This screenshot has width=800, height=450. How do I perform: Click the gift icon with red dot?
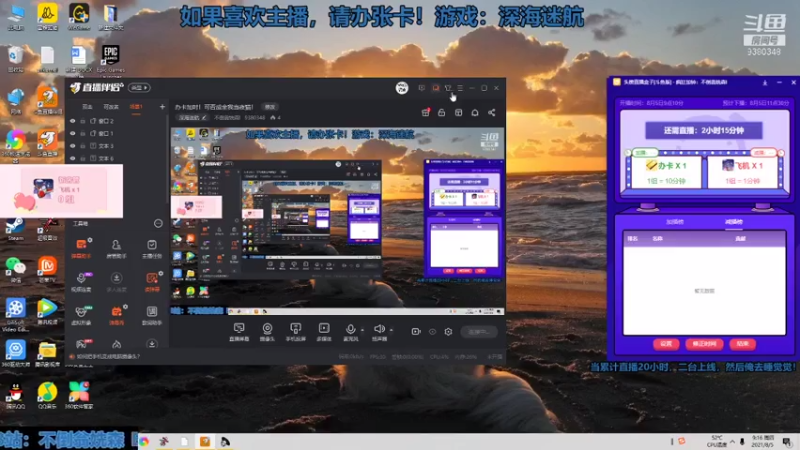(426, 112)
